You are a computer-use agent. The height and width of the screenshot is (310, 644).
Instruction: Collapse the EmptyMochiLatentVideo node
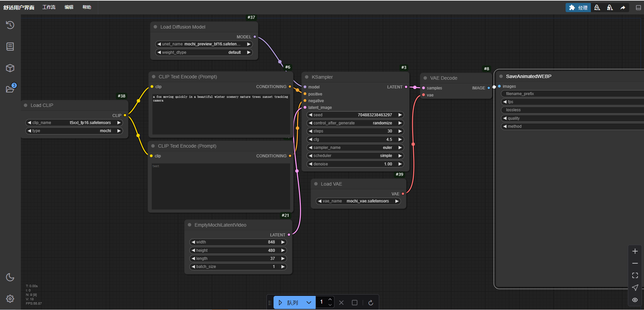[x=189, y=225]
